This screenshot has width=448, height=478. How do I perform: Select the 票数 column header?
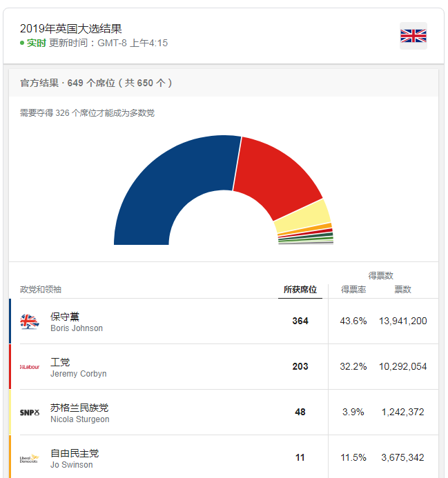pos(402,289)
